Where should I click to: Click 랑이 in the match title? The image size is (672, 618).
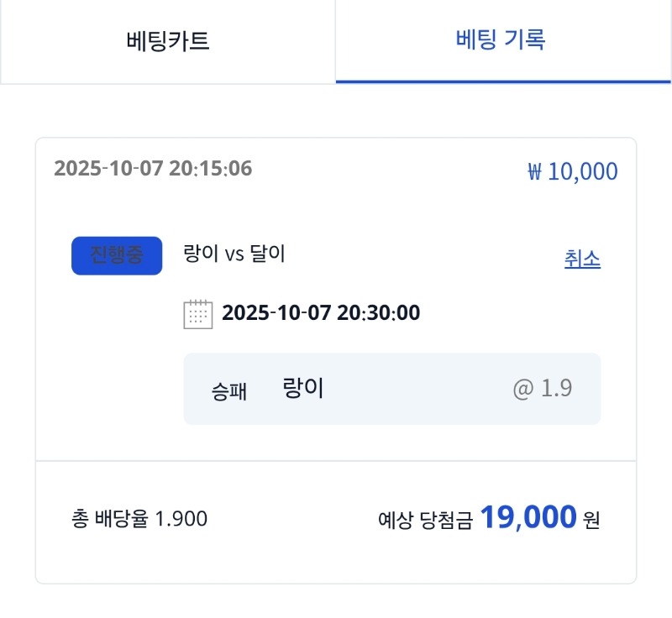pyautogui.click(x=202, y=254)
